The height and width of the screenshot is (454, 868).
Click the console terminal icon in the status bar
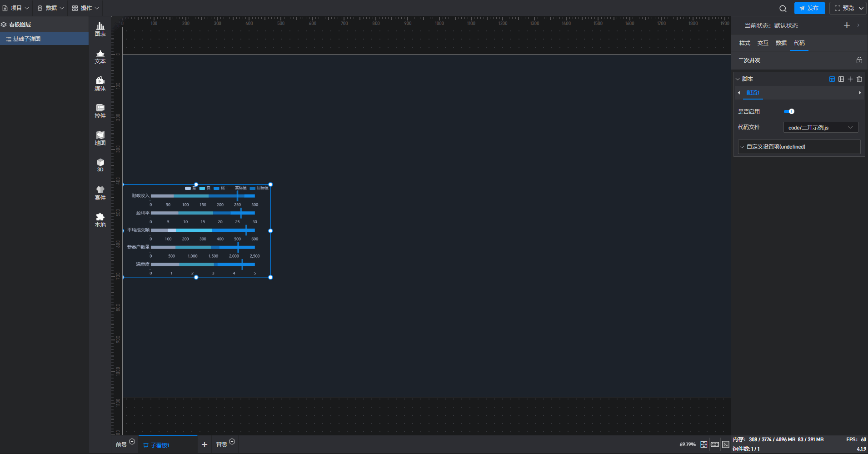(x=726, y=444)
